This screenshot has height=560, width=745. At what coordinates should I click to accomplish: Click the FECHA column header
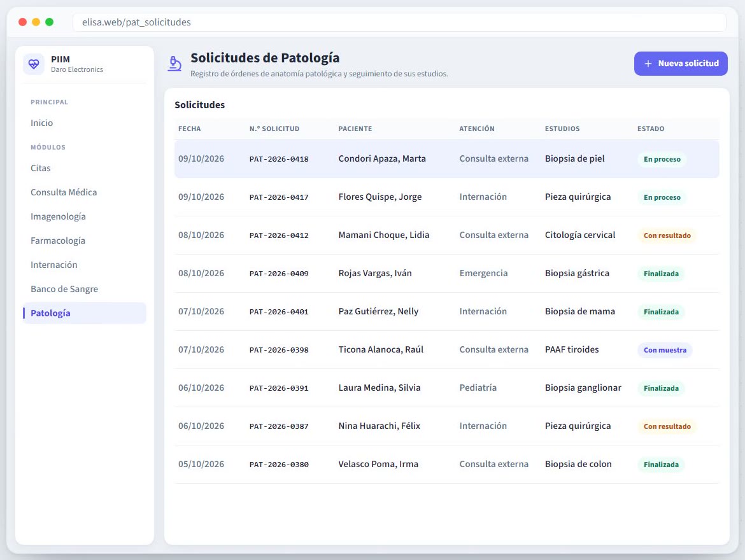click(x=190, y=129)
